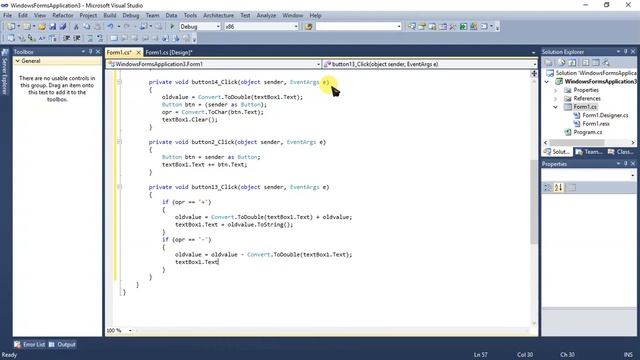This screenshot has height=360, width=640.
Task: Click Refresh icon in Solution Explorer
Action: click(572, 62)
